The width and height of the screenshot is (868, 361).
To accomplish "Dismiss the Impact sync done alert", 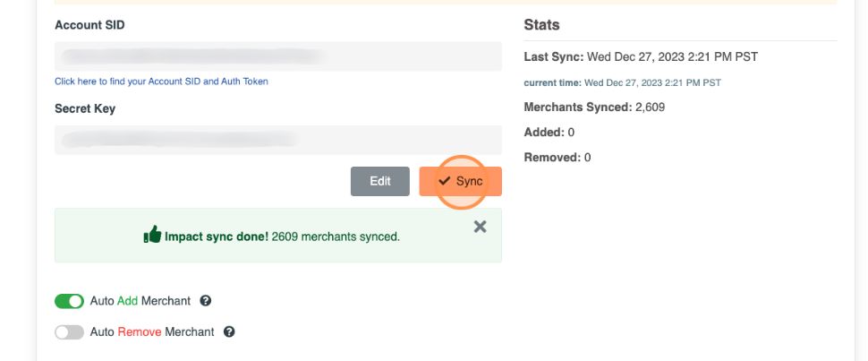I will coord(480,227).
